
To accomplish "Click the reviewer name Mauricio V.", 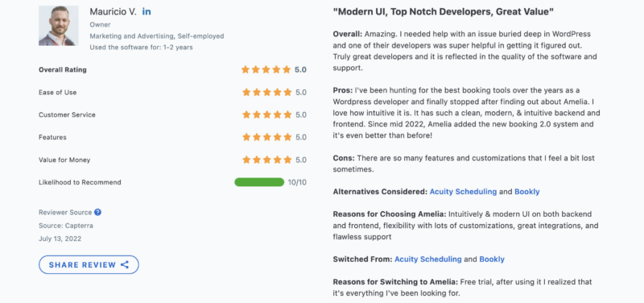I will (113, 12).
